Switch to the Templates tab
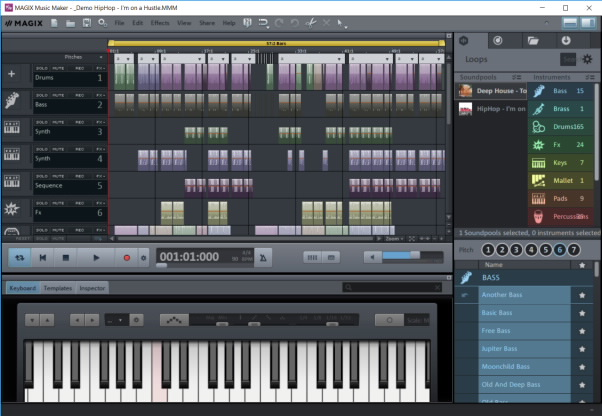Image resolution: width=602 pixels, height=416 pixels. click(58, 288)
